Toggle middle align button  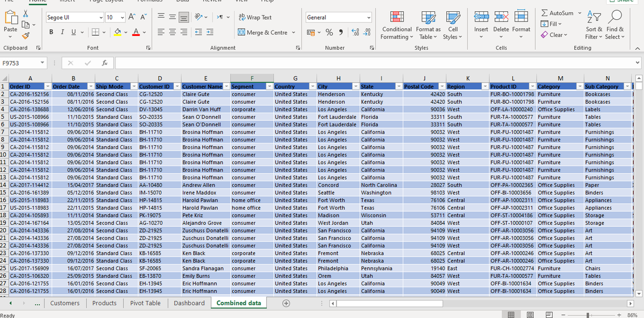172,18
